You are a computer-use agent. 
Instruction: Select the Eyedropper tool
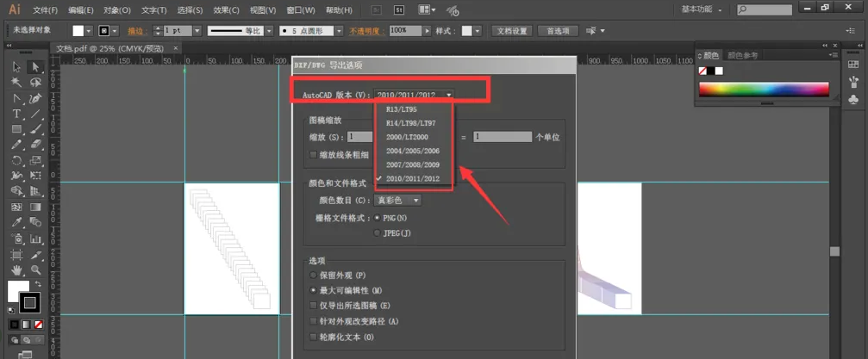coord(17,222)
